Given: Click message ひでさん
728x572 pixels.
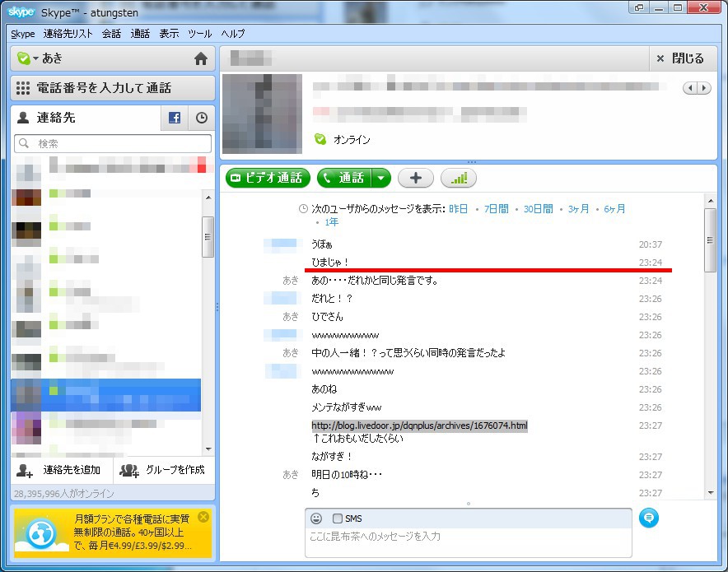Looking at the screenshot, I should point(327,317).
